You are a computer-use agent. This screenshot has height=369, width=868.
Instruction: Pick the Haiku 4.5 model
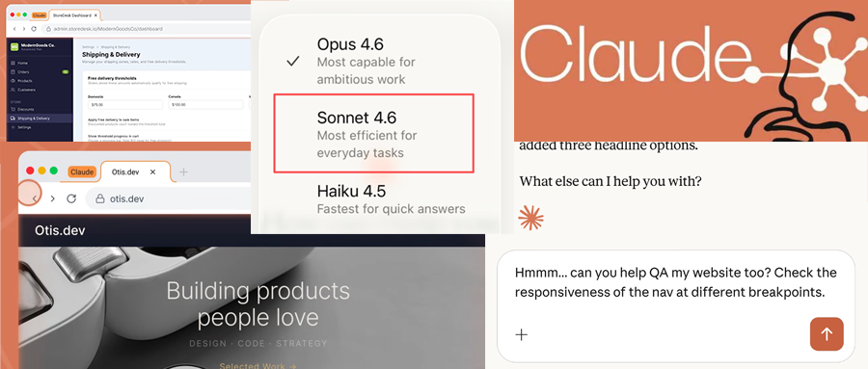tap(376, 199)
